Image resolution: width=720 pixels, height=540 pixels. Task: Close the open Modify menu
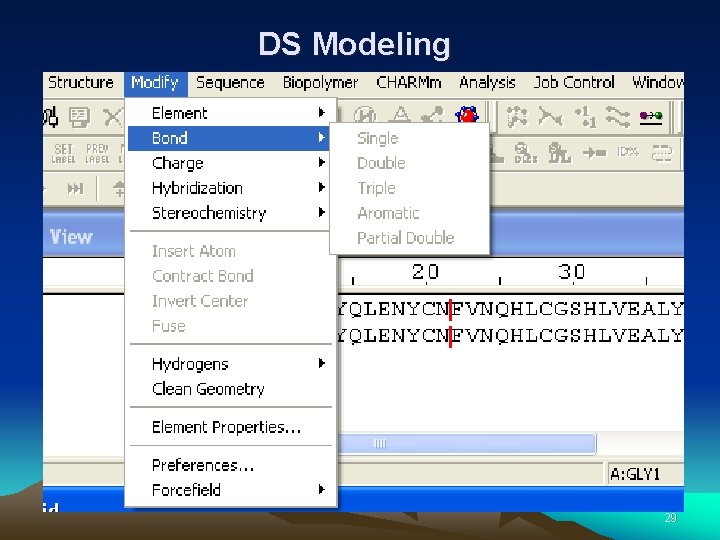(x=155, y=83)
